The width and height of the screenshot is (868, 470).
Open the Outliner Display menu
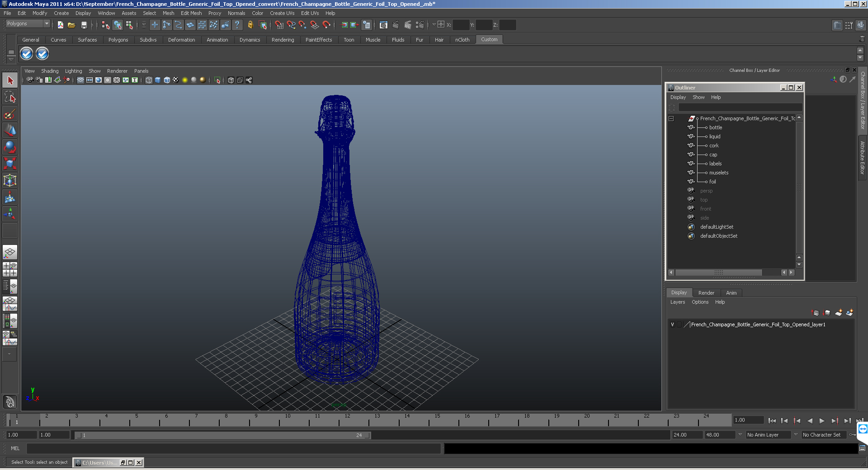(678, 97)
